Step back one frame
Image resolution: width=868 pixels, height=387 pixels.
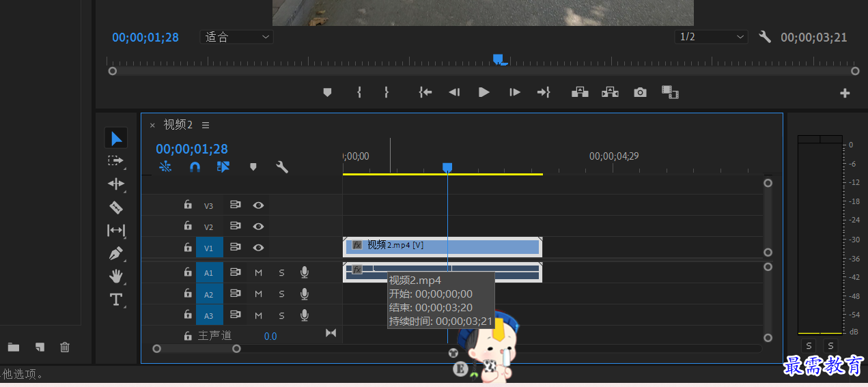pyautogui.click(x=454, y=92)
